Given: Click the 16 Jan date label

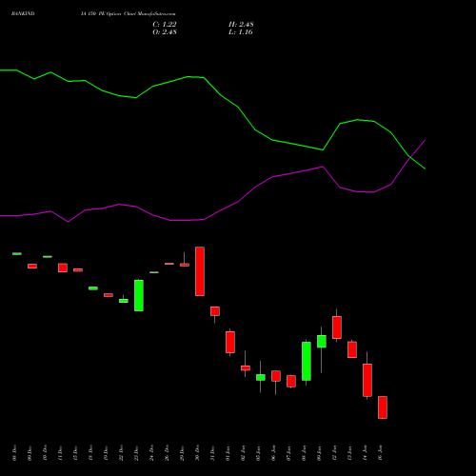Looking at the screenshot, I should tap(380, 453).
